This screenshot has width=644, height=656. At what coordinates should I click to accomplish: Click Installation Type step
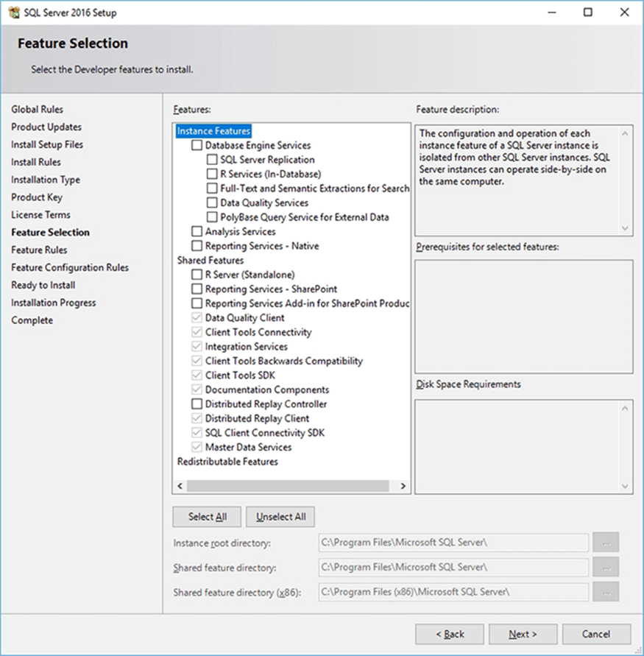point(46,180)
